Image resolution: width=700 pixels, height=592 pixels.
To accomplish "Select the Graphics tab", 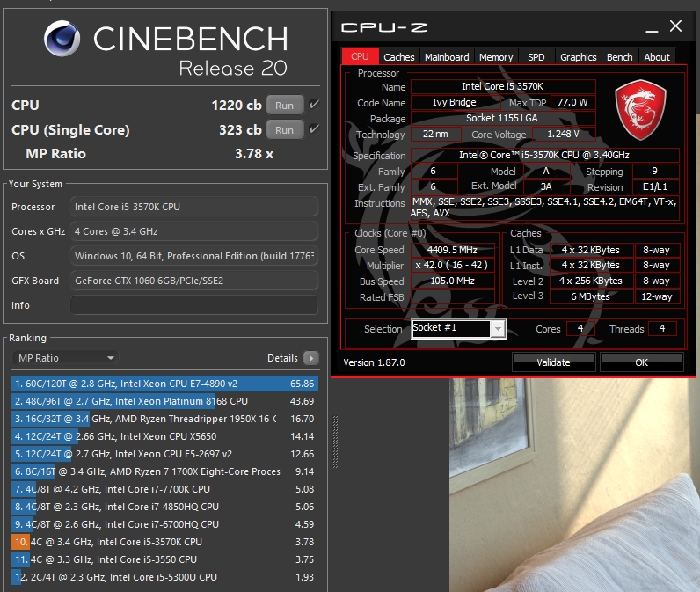I will (578, 57).
